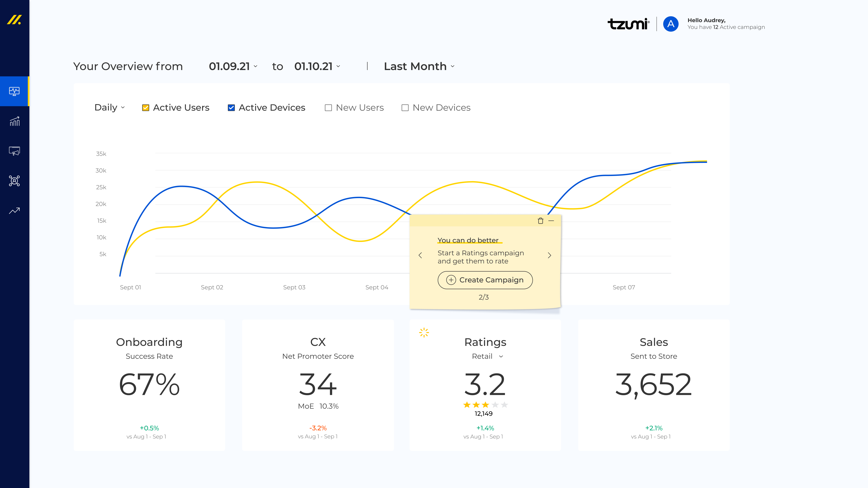Click the yellow sparkle on Ratings card
Screen dimensions: 868x488
[x=424, y=333]
